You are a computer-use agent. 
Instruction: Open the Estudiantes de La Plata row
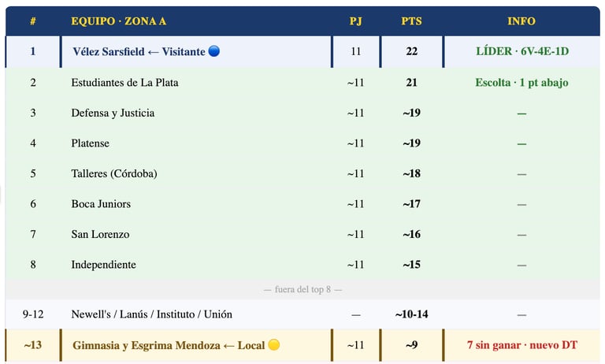click(x=124, y=82)
